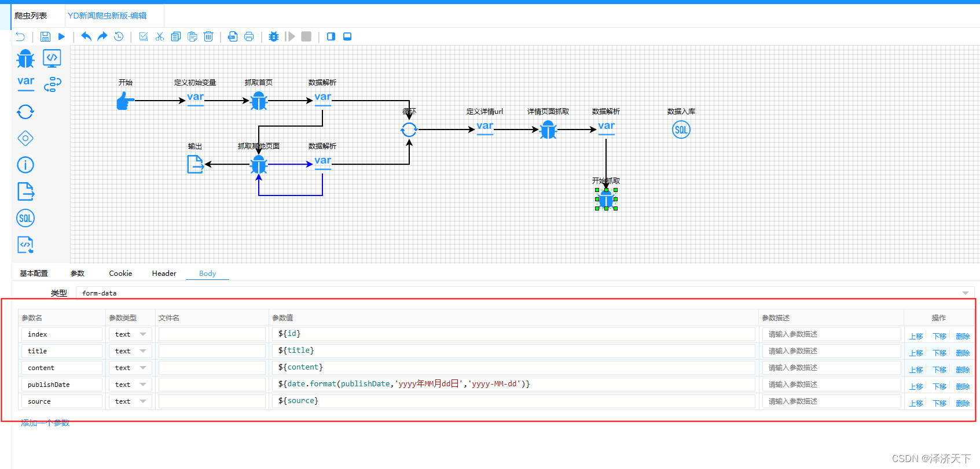
Task: Select the loop node in the palette
Action: [25, 112]
